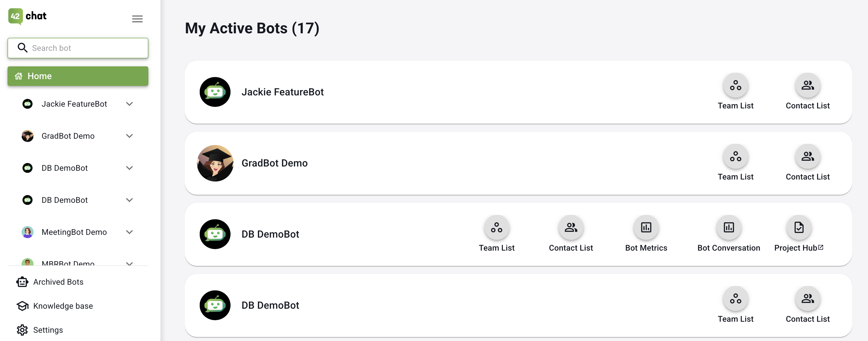Open Contact List for GradBot Demo card
Image resolution: width=868 pixels, height=341 pixels.
[x=807, y=157]
